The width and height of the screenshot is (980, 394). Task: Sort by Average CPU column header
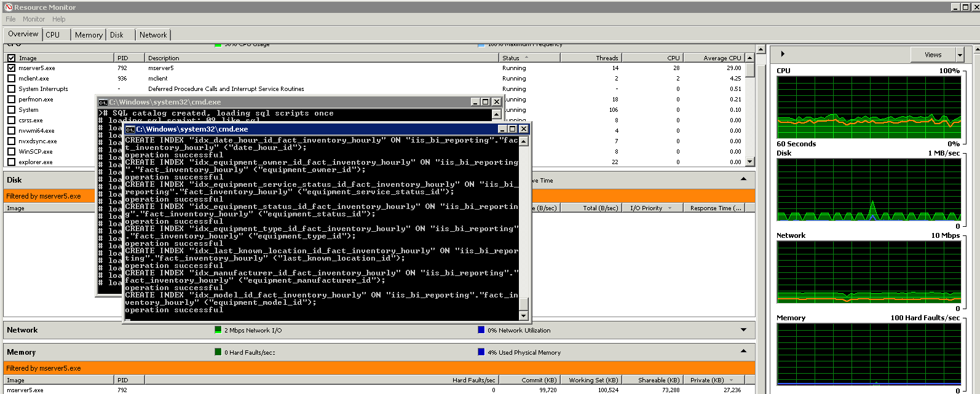tap(714, 58)
